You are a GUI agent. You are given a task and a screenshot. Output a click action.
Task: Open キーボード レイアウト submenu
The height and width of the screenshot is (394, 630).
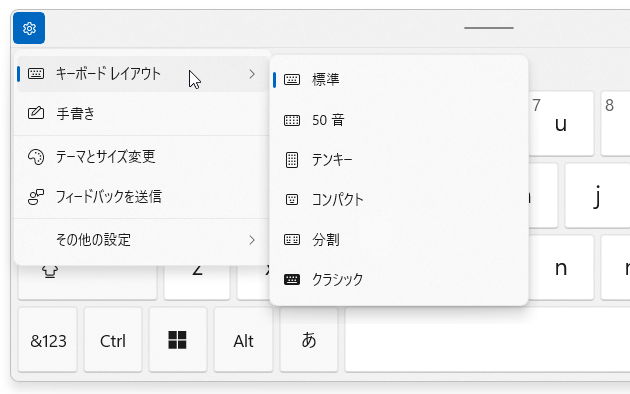click(143, 74)
